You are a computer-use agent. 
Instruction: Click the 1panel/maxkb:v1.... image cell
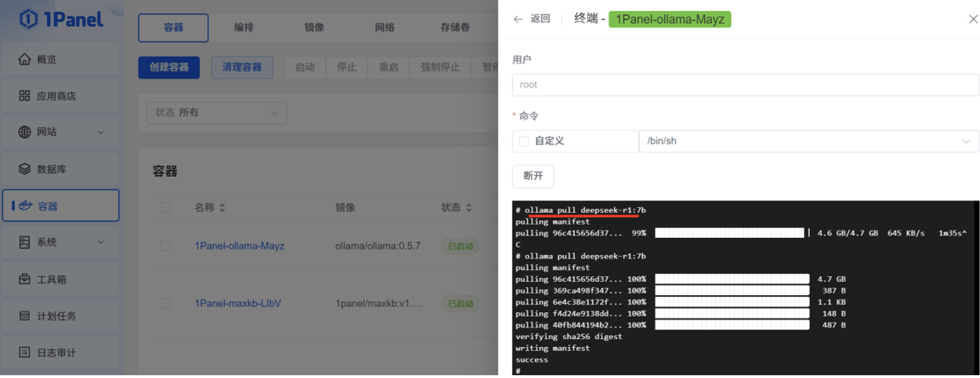379,303
